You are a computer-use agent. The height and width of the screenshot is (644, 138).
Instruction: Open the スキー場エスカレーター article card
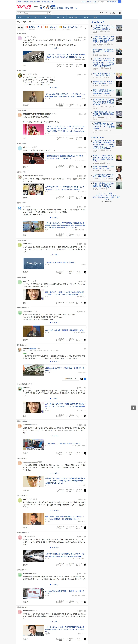pos(54,264)
